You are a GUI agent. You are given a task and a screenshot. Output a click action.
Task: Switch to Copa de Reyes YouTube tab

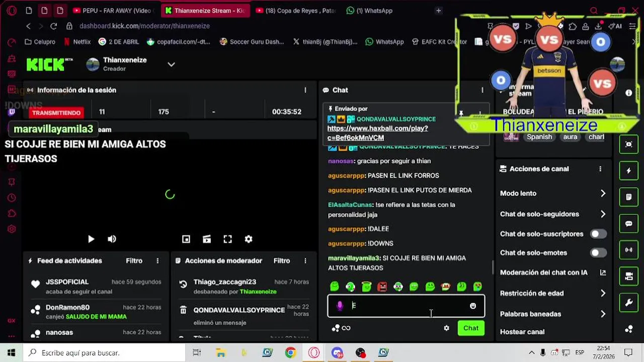click(296, 11)
